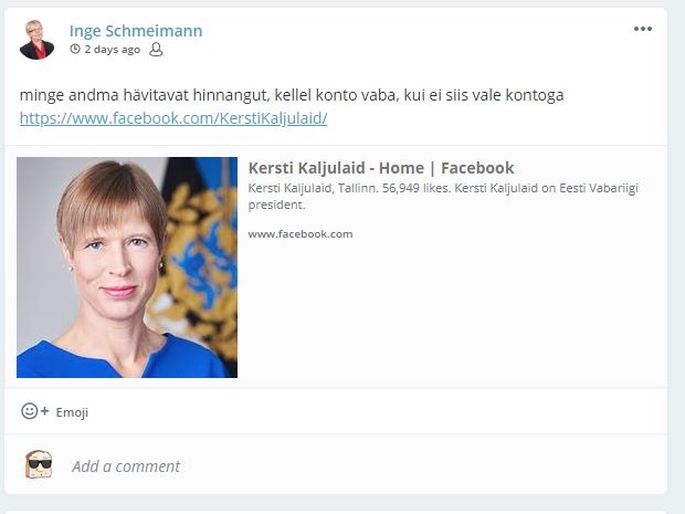This screenshot has width=685, height=514.
Task: Click the "2 days ago" timestamp
Action: tap(112, 49)
